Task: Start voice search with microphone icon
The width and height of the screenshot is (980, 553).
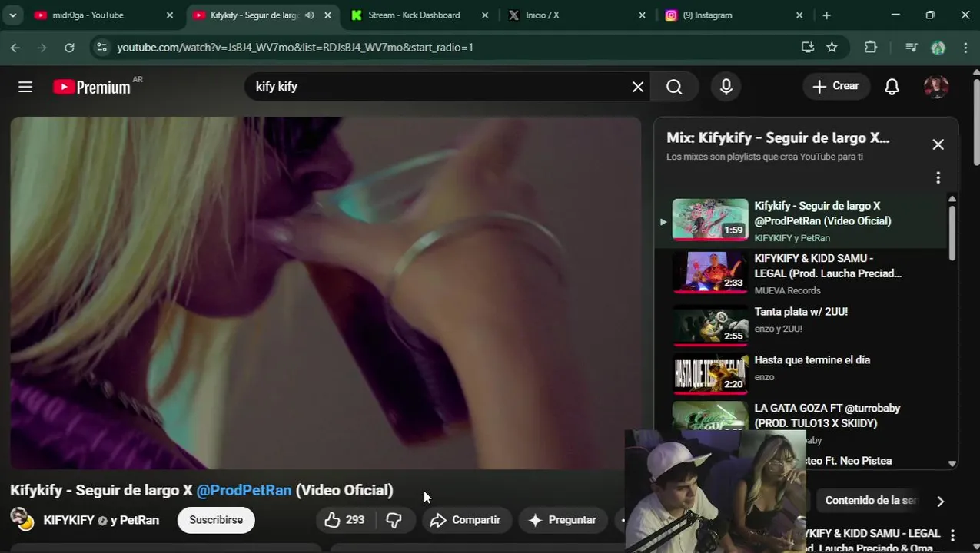Action: pyautogui.click(x=726, y=87)
